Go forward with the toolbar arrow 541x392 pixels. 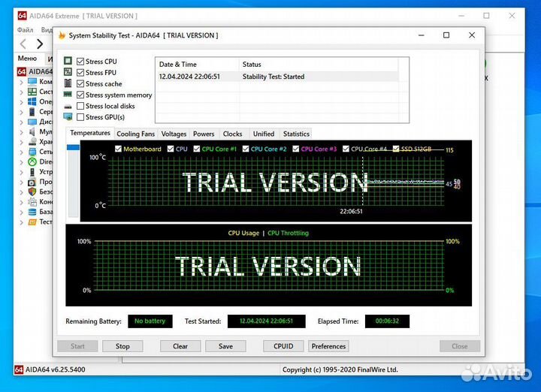40,44
